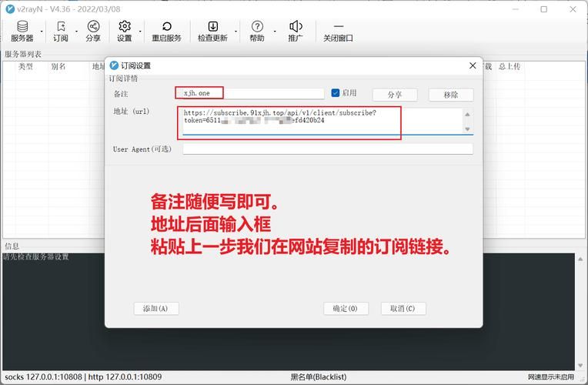
Task: Maximize the v2rayN main window
Action: [x=544, y=9]
